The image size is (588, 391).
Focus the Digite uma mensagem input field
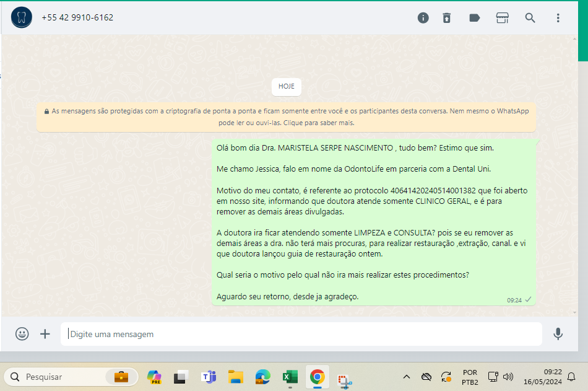[x=301, y=334]
